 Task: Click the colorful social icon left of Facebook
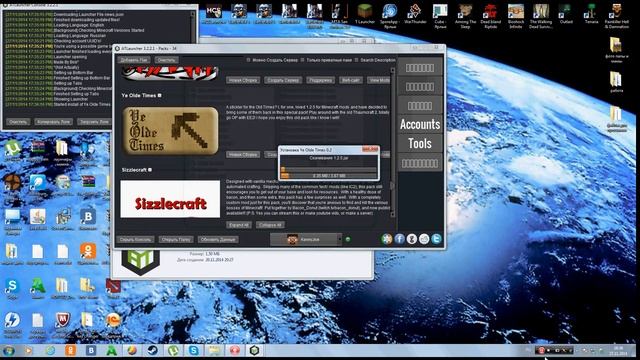(387, 239)
